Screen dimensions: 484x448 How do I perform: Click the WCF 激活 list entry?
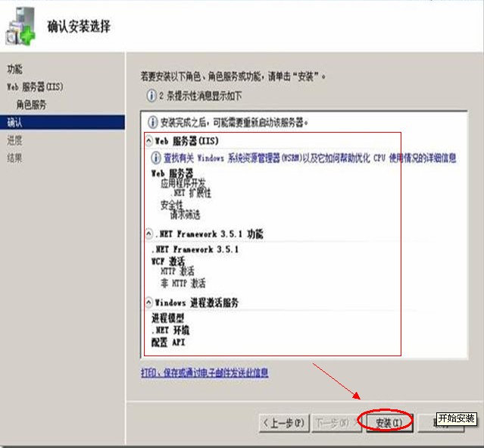[168, 262]
